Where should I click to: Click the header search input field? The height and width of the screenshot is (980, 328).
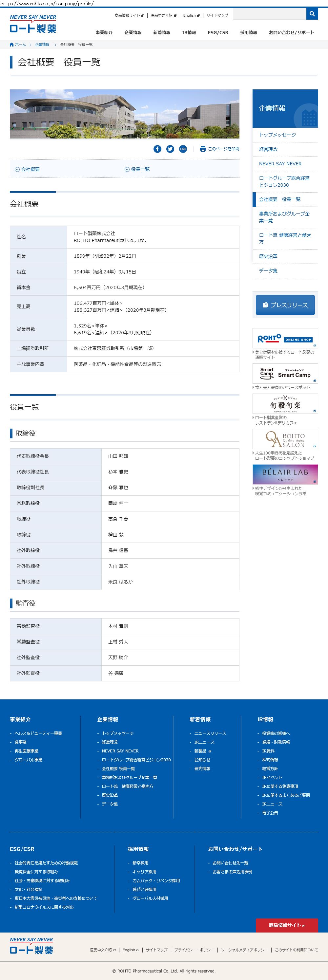pyautogui.click(x=269, y=14)
